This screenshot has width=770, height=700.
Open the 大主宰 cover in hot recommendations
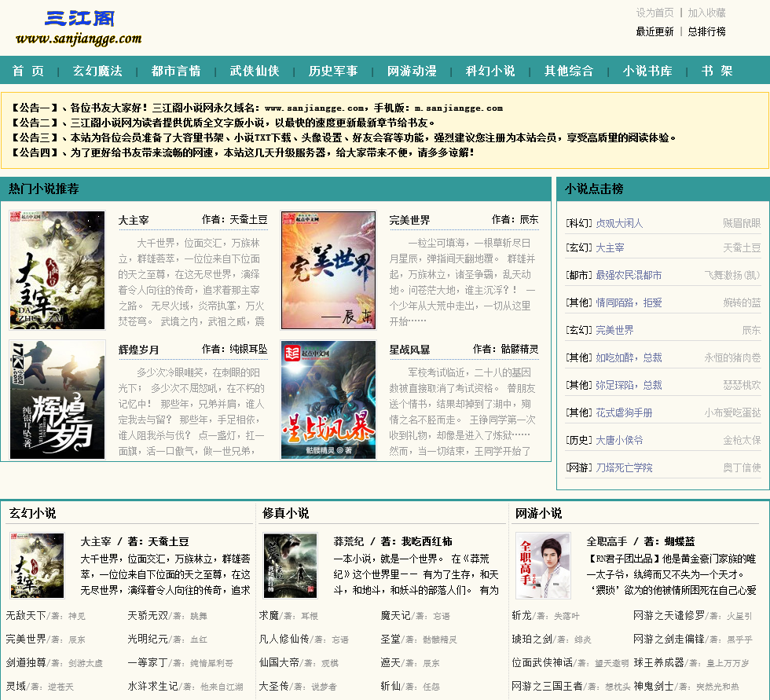point(57,270)
